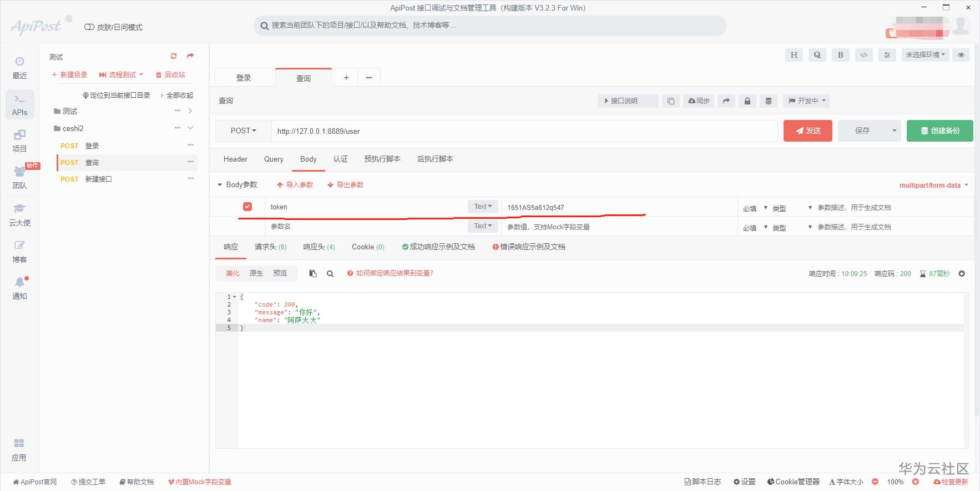
Task: Click the token value field
Action: coord(619,207)
